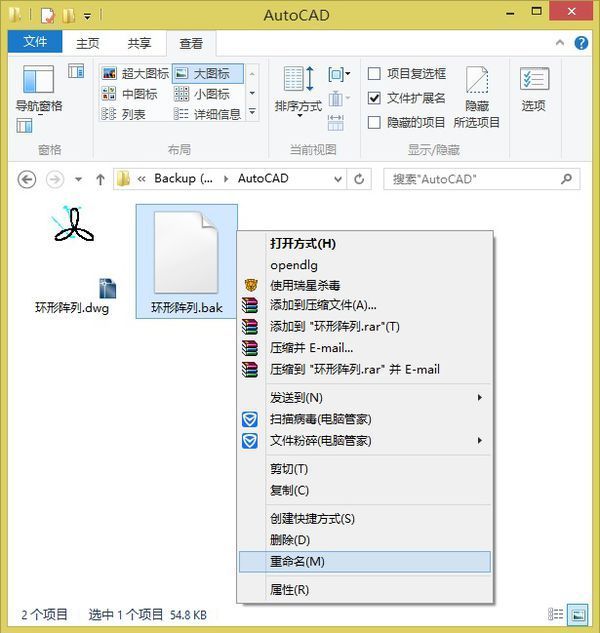The image size is (600, 633).
Task: Go up one folder level
Action: click(100, 179)
